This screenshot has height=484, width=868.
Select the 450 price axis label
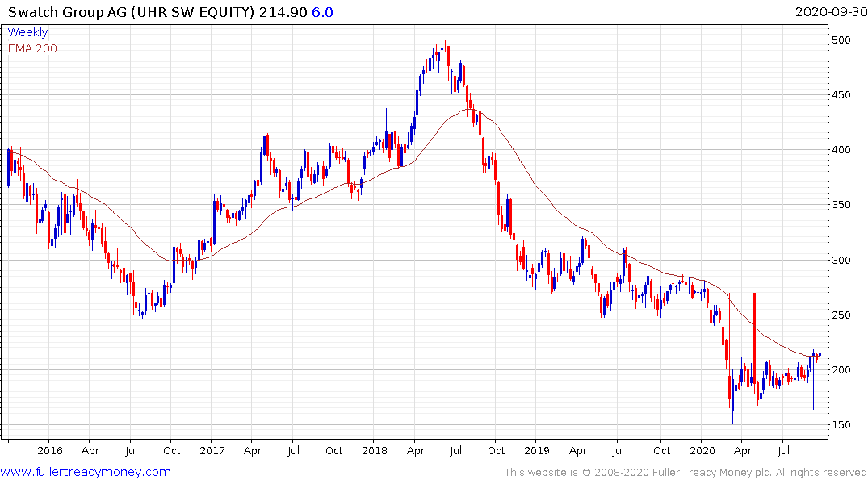(841, 94)
